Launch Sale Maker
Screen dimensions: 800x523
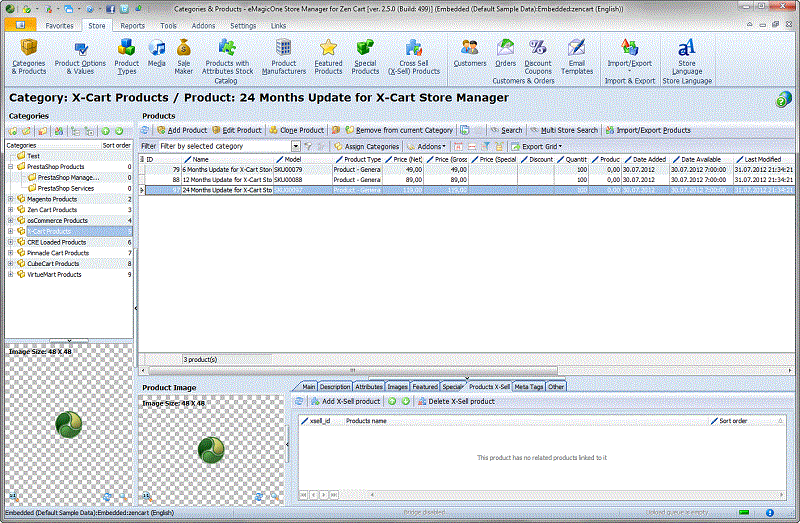(184, 57)
